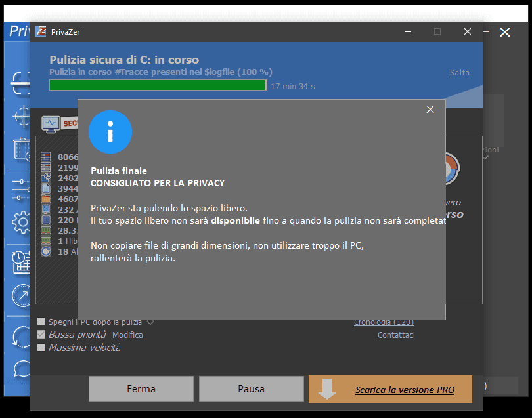Click the Modifica link next to Bassa priorità
The width and height of the screenshot is (532, 418).
127,335
